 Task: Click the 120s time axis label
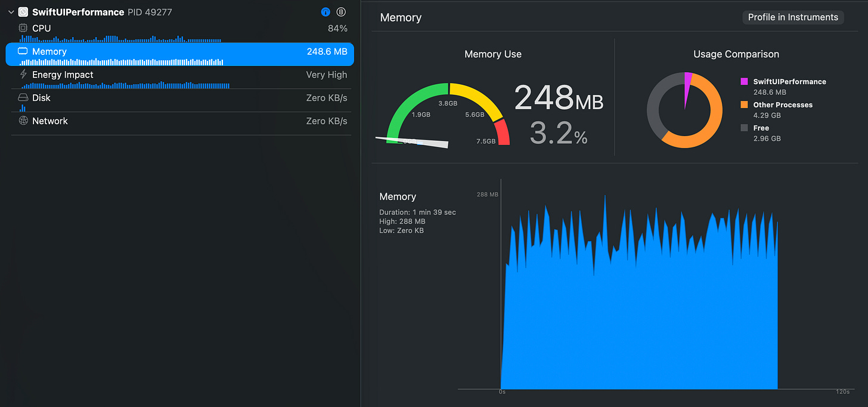pyautogui.click(x=842, y=392)
